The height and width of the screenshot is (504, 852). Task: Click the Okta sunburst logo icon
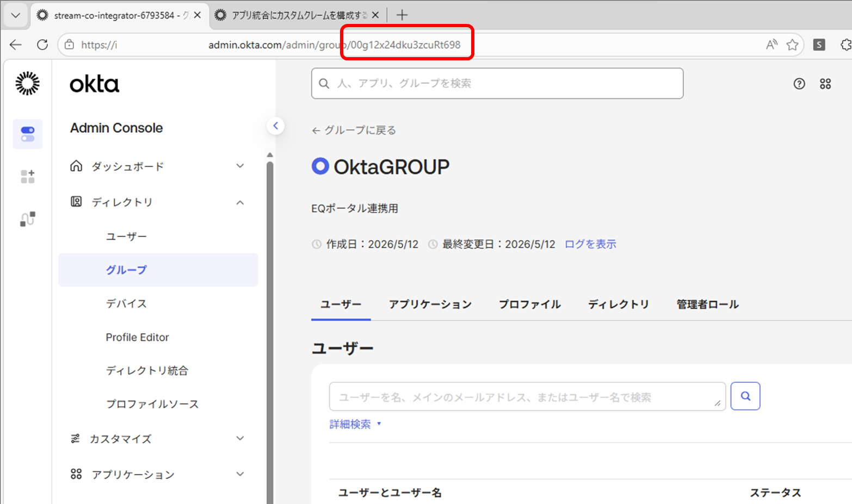coord(27,83)
